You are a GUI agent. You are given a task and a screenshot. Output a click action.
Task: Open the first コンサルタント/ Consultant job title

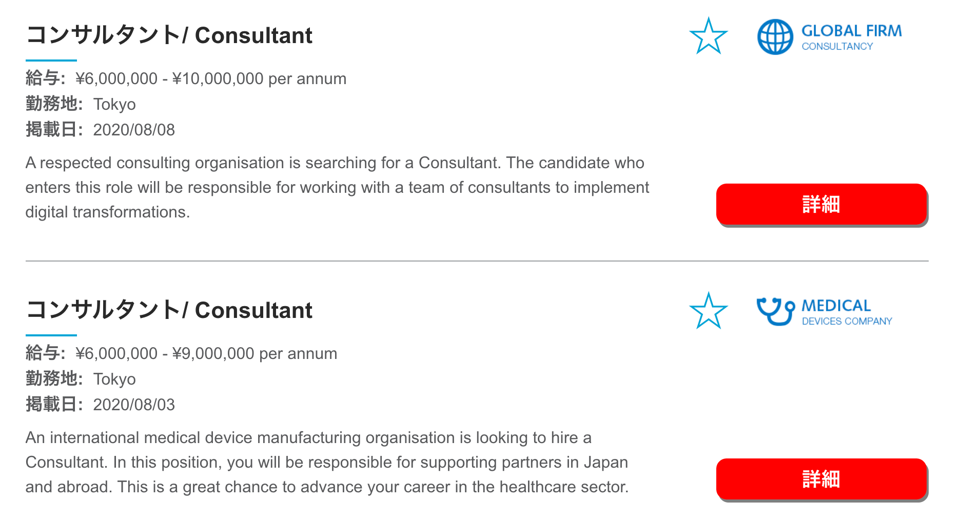click(x=169, y=35)
